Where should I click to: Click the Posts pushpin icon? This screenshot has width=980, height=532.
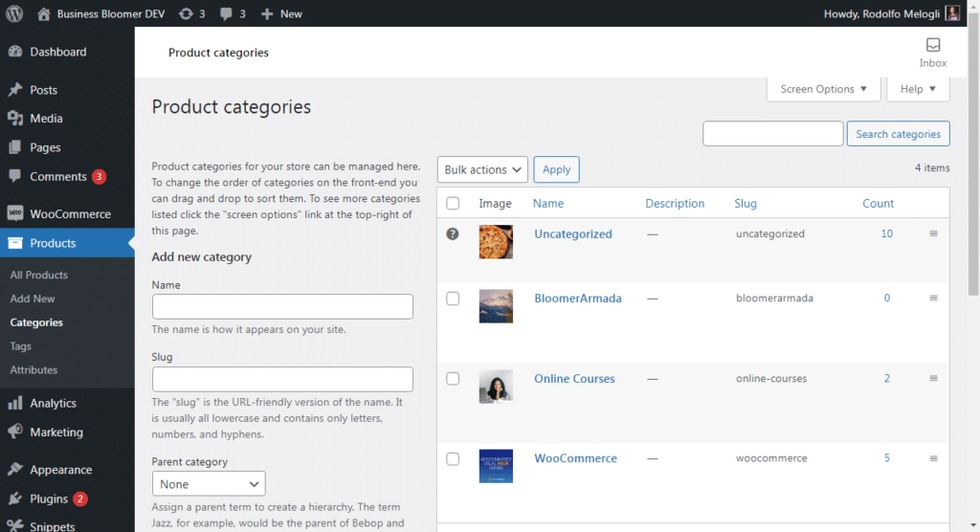[x=15, y=89]
